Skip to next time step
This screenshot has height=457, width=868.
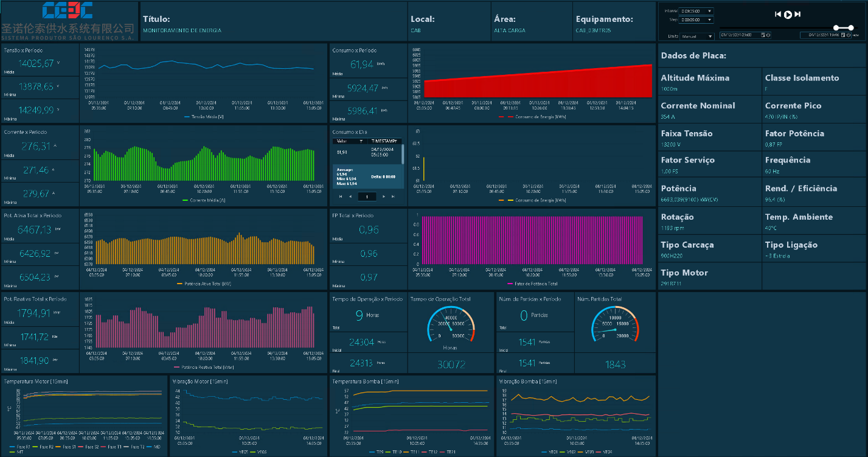797,15
